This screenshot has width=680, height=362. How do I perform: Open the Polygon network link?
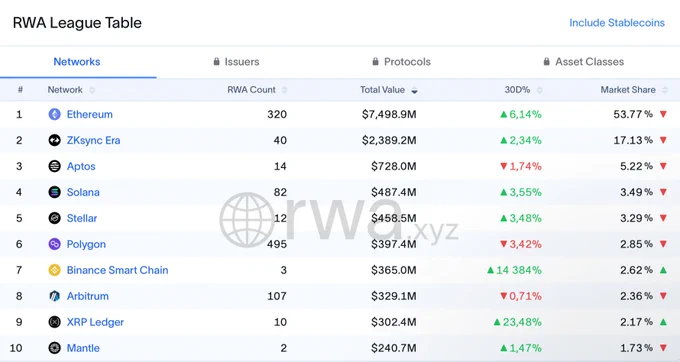point(86,244)
